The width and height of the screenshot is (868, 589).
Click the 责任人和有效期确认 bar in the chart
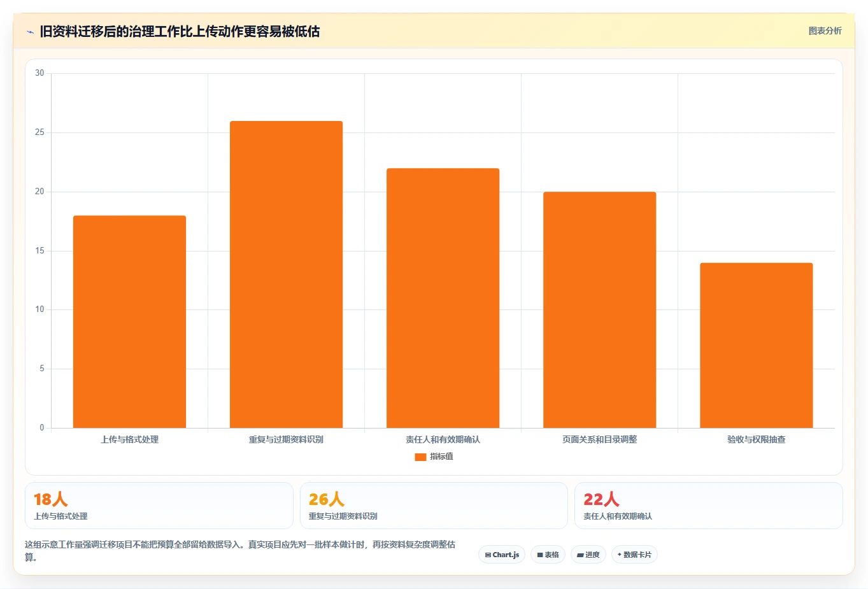(443, 298)
